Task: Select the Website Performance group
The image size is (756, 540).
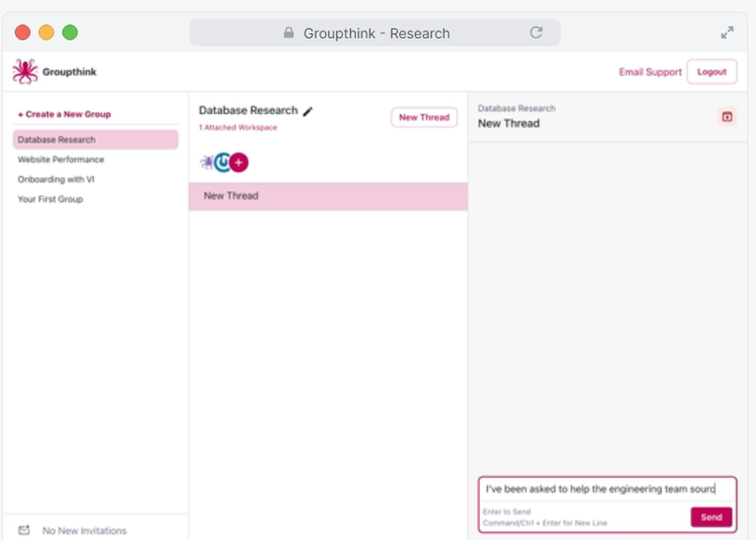Action: click(60, 160)
